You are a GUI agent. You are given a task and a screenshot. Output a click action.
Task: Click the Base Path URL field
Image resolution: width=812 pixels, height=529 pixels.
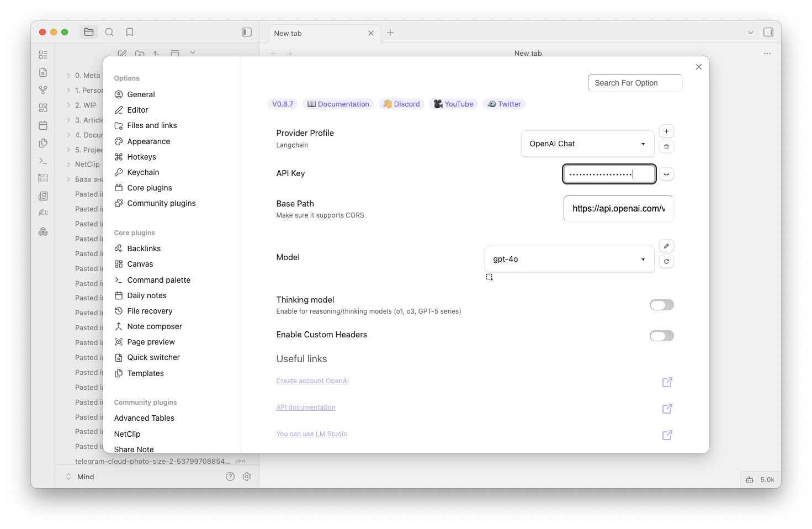click(x=619, y=209)
